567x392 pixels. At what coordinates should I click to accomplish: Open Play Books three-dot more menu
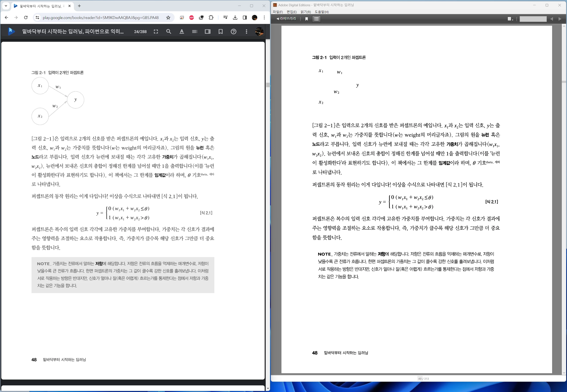(x=246, y=32)
